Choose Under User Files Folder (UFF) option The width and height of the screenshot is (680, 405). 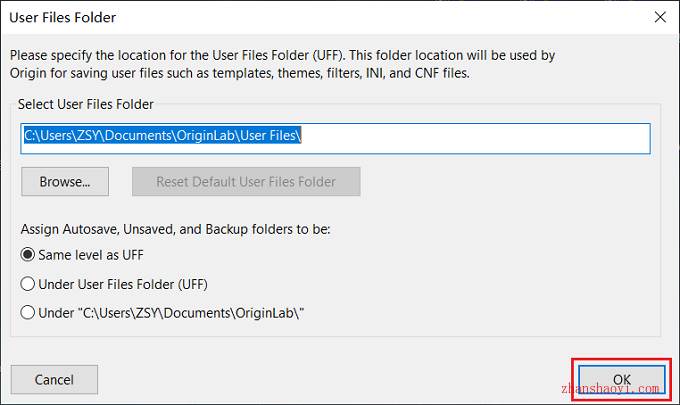coord(27,284)
